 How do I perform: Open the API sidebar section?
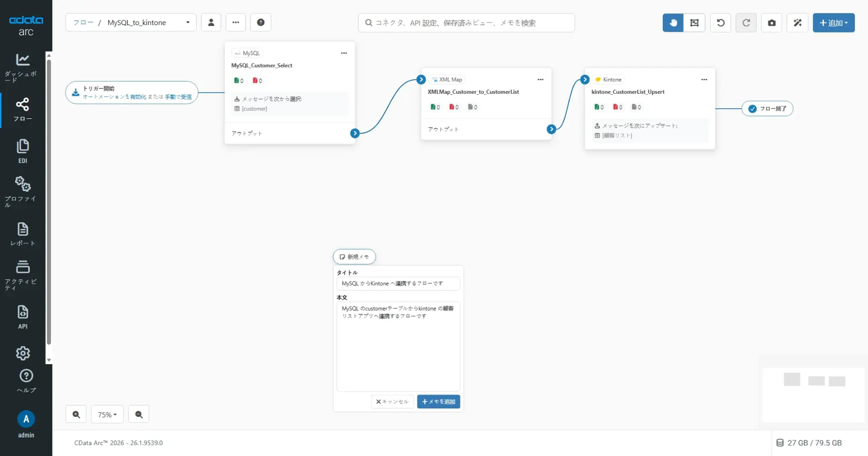23,317
